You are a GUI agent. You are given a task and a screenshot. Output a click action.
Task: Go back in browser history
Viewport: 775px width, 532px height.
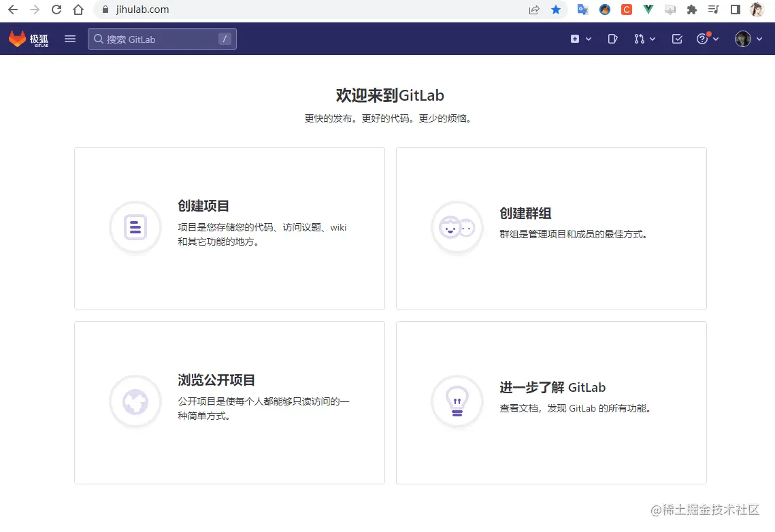point(13,10)
